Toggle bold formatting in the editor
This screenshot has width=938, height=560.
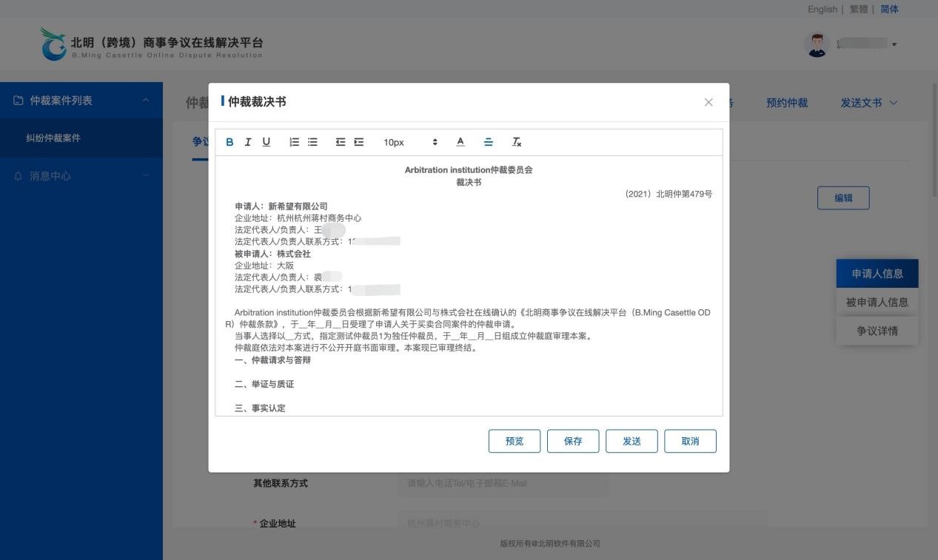click(230, 142)
